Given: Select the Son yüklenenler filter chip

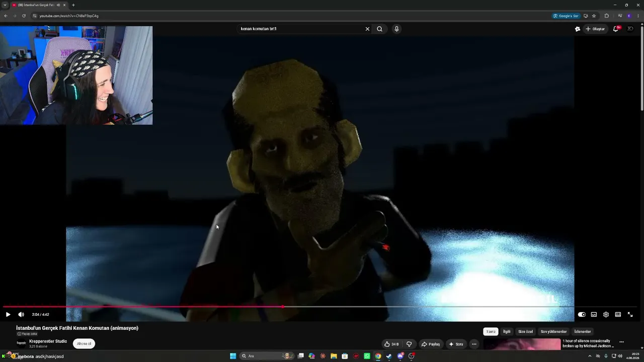Looking at the screenshot, I should (x=553, y=332).
